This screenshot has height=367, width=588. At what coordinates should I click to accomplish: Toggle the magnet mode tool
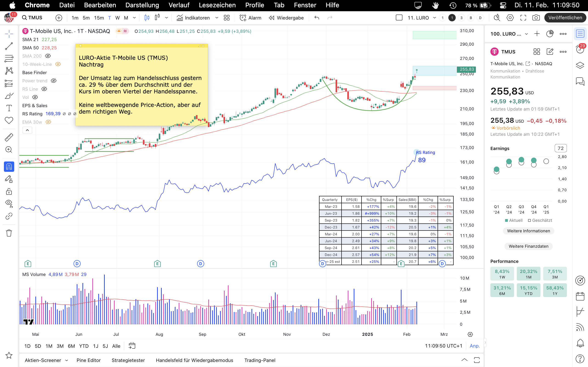pos(9,167)
